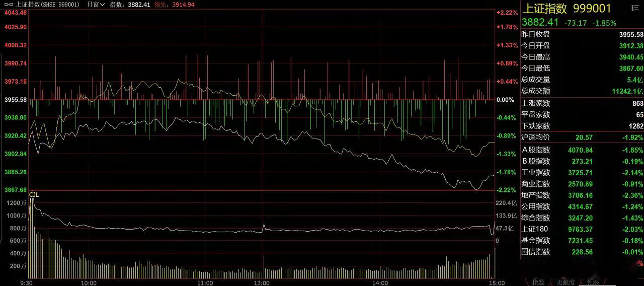Click the 3867.68 bottom price axis label

(x=15, y=190)
